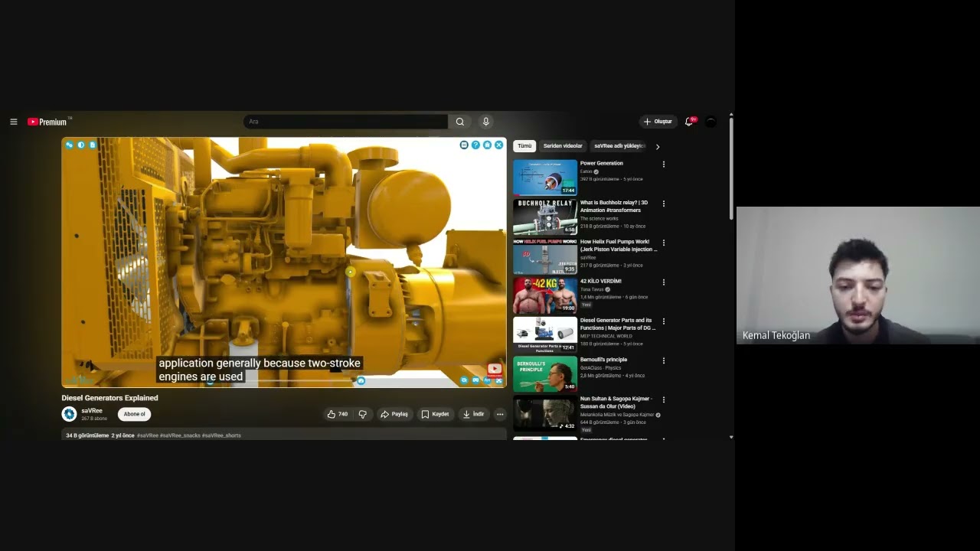The image size is (980, 551).
Task: Like the video with thumbs up
Action: 337,414
